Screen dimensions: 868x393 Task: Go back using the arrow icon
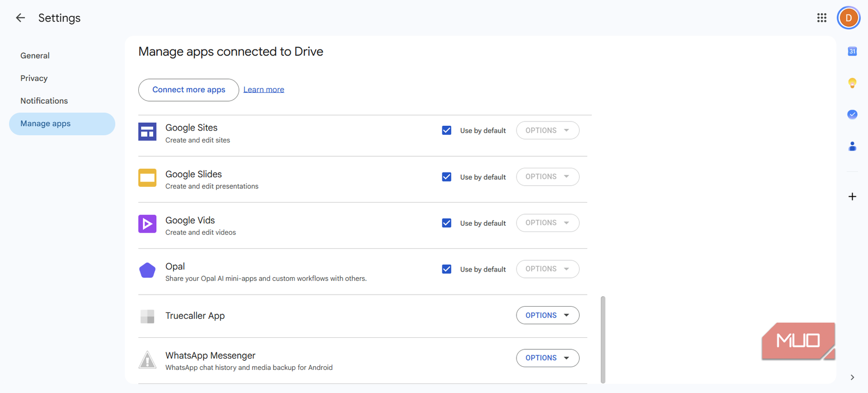pos(20,18)
